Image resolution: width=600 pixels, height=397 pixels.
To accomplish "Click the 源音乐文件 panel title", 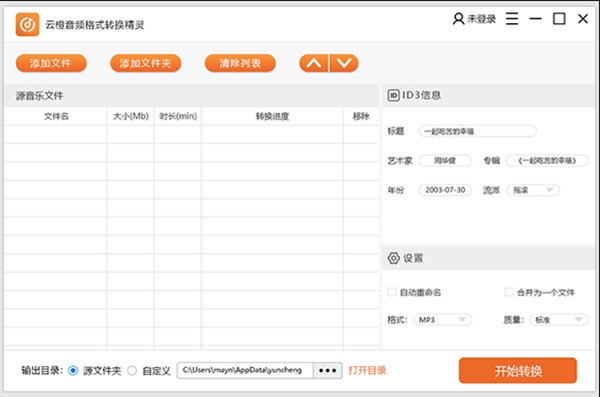I will (x=39, y=96).
